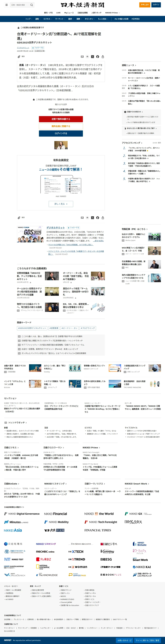Open ranking item 「ツバキ」のファイントゥデイ
165x644 pixels.
[144, 149]
